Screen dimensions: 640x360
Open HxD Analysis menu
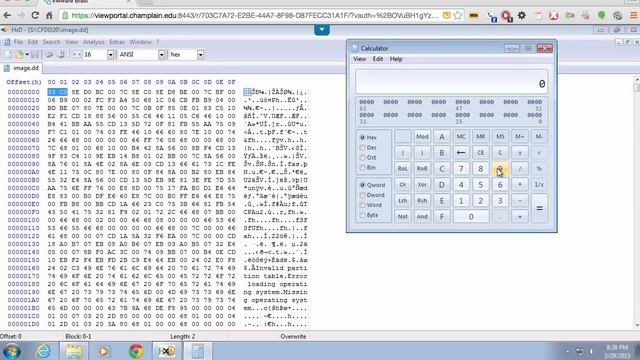[x=93, y=42]
